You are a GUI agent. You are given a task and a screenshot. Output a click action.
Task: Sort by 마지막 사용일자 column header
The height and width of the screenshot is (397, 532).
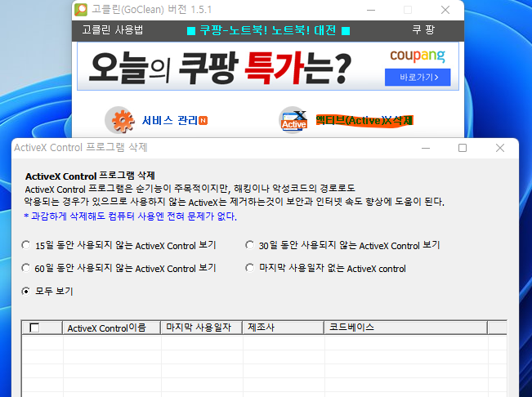pyautogui.click(x=202, y=328)
